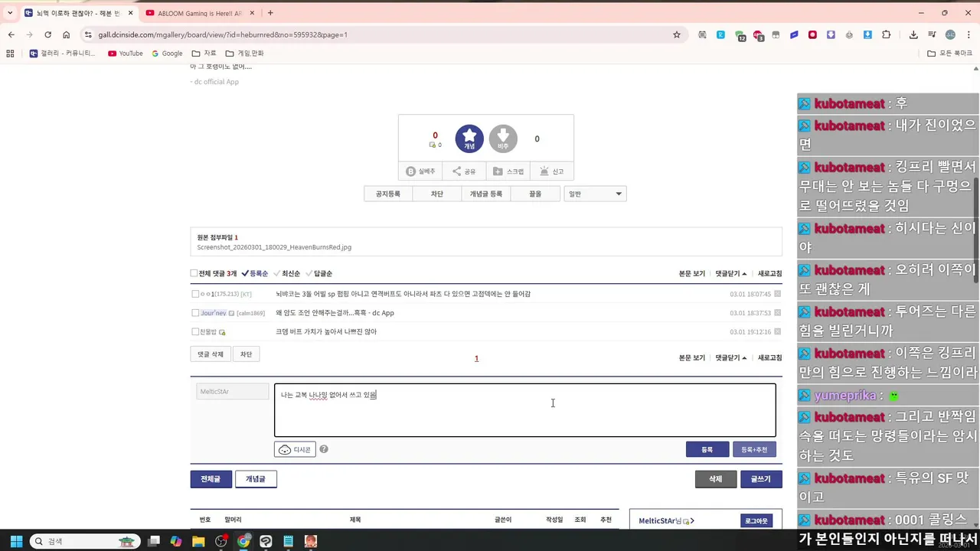
Task: Click the 등록+추천 button
Action: coord(754,449)
